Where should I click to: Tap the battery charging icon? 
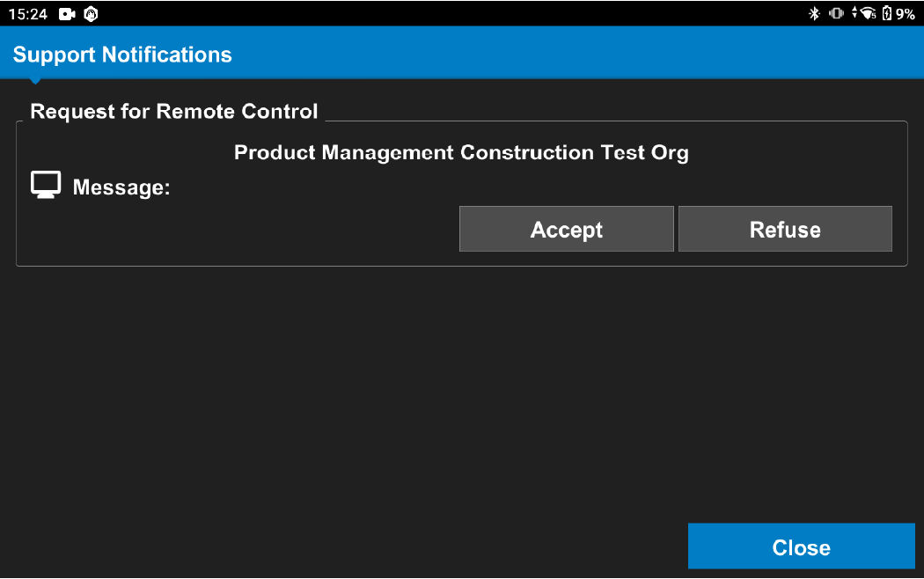click(x=887, y=13)
